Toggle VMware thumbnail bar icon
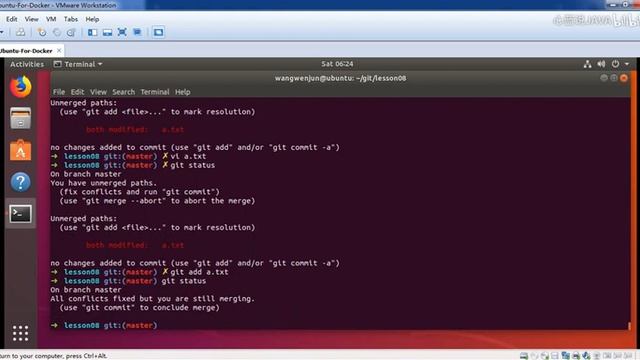This screenshot has width=640, height=360. click(x=107, y=32)
